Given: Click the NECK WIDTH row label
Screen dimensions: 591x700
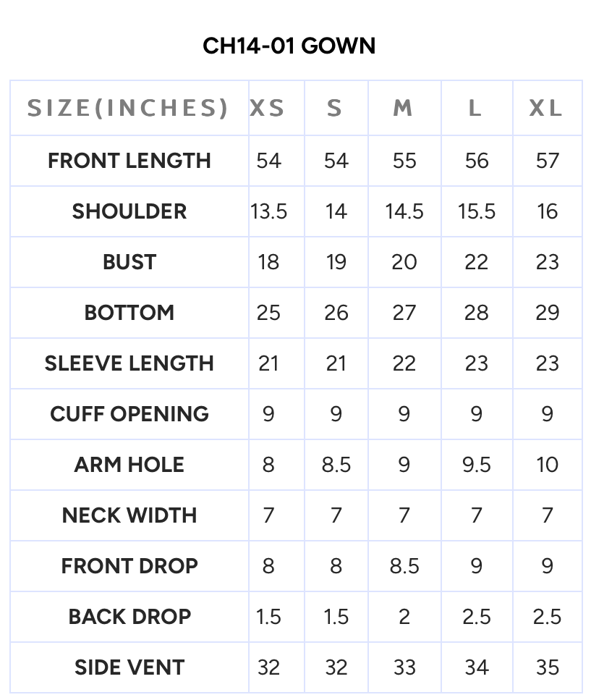Looking at the screenshot, I should (x=129, y=515).
